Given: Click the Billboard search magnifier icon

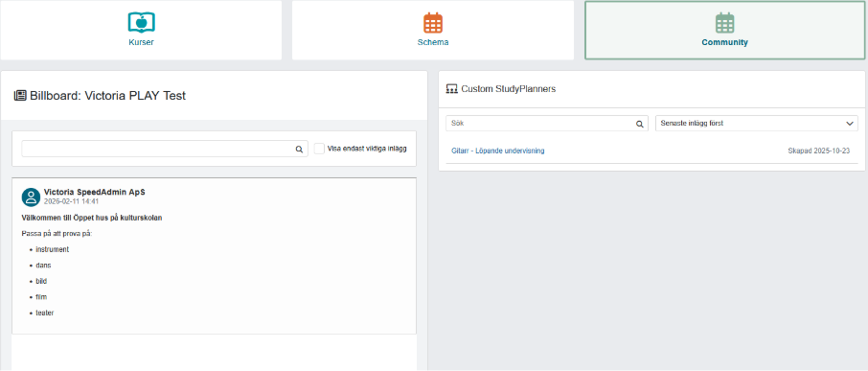Looking at the screenshot, I should [x=299, y=149].
